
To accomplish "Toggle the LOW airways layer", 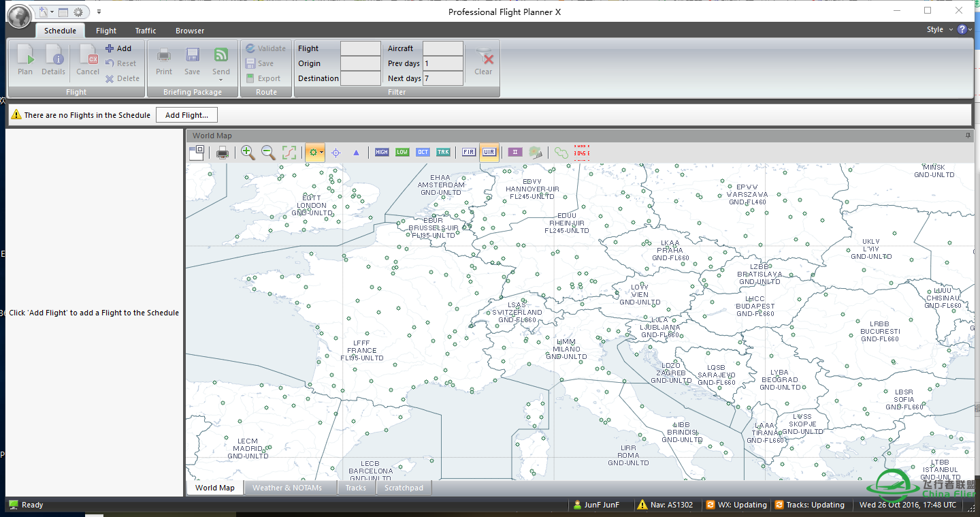I will click(x=402, y=153).
